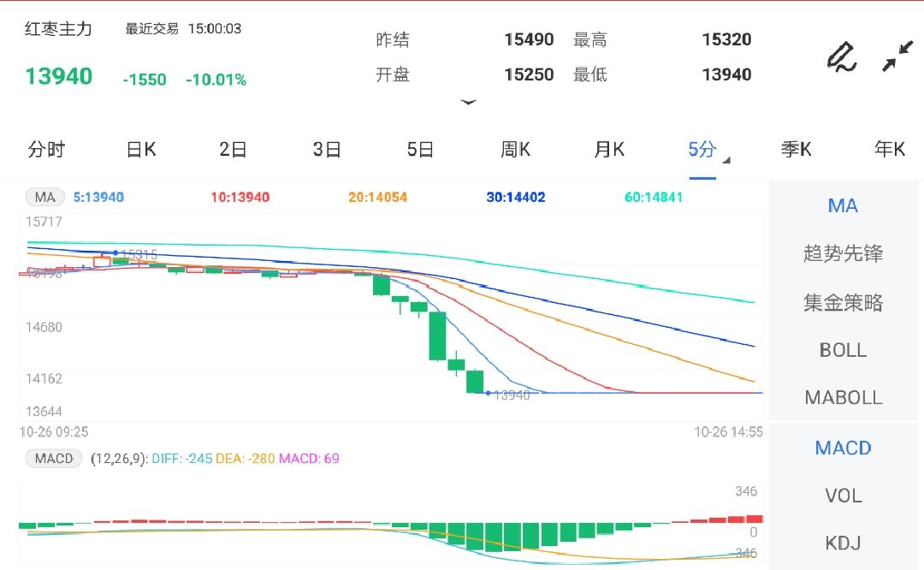Collapse chart with the shrink arrows icon

tap(897, 56)
